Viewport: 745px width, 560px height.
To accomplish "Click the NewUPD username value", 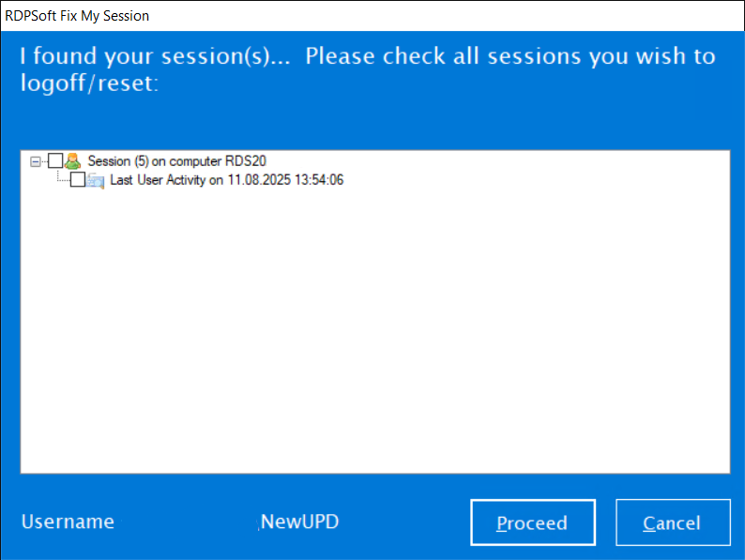I will pyautogui.click(x=299, y=522).
